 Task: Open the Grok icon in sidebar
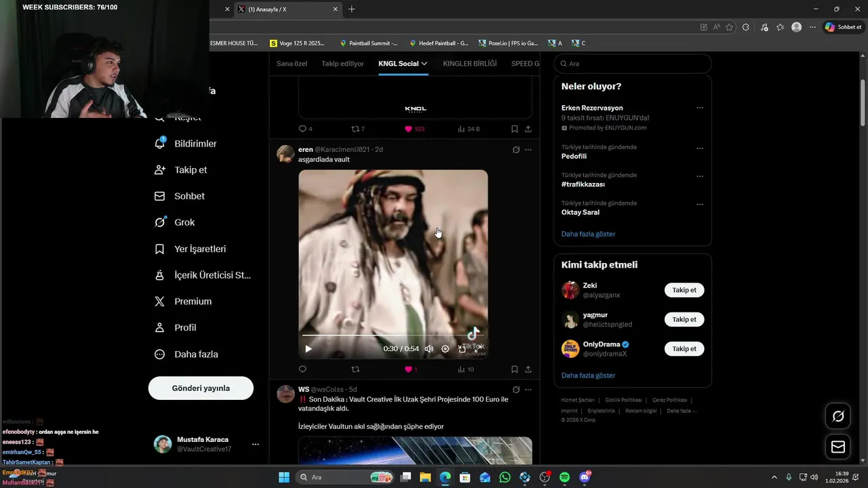click(x=160, y=222)
